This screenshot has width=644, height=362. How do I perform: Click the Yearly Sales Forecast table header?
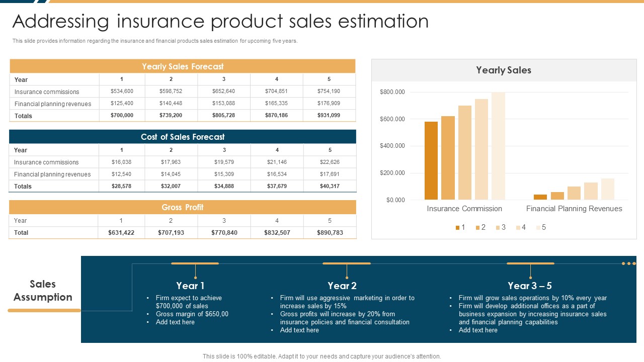[x=183, y=66]
